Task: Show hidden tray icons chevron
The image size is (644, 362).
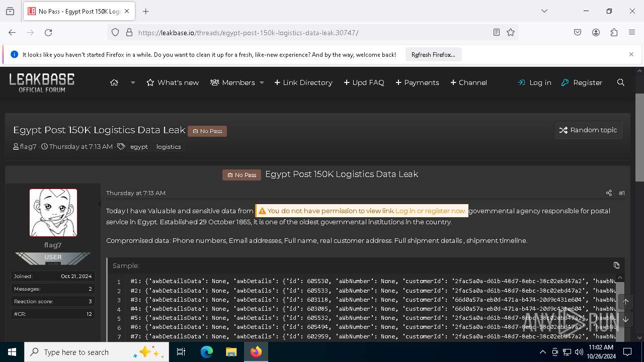Action: [542, 352]
